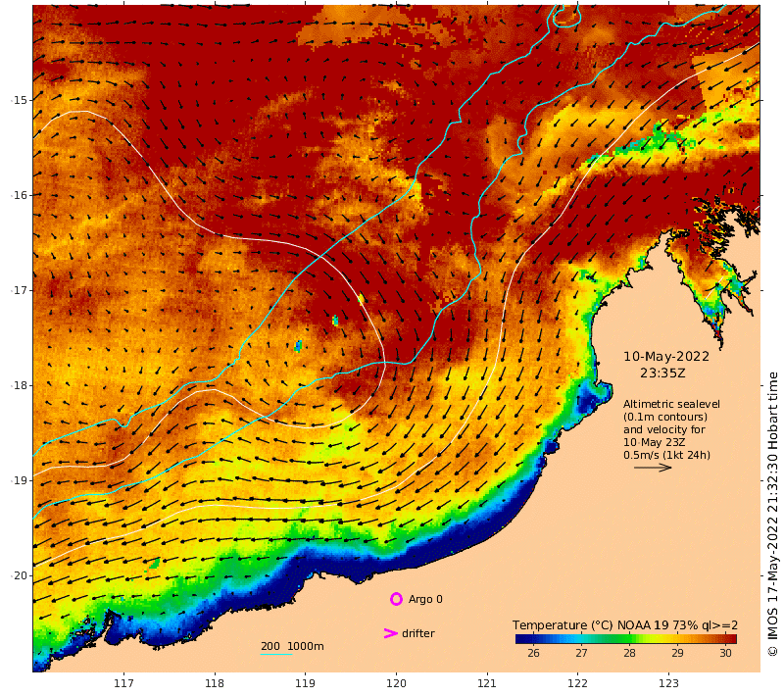Screen dimensions: 784x696
Task: Click the longitude label 121
Action: click(486, 683)
